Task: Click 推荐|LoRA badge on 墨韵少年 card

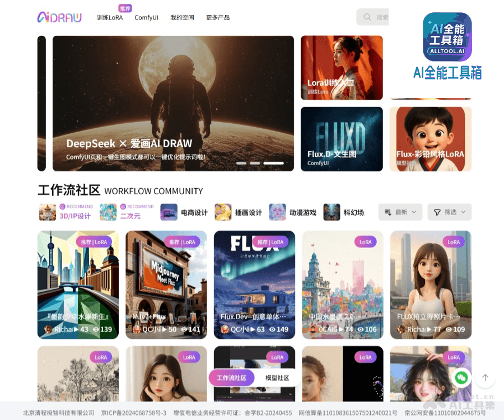Action: pos(94,242)
